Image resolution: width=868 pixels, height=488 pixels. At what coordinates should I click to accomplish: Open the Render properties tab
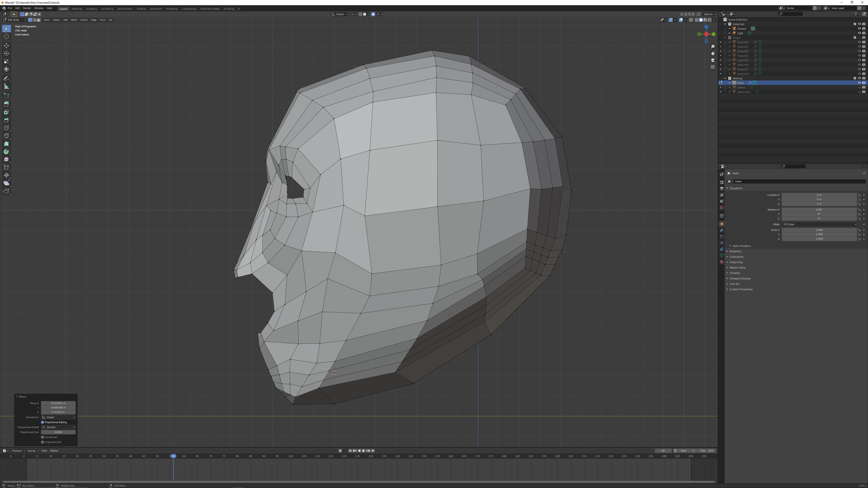[x=722, y=182]
